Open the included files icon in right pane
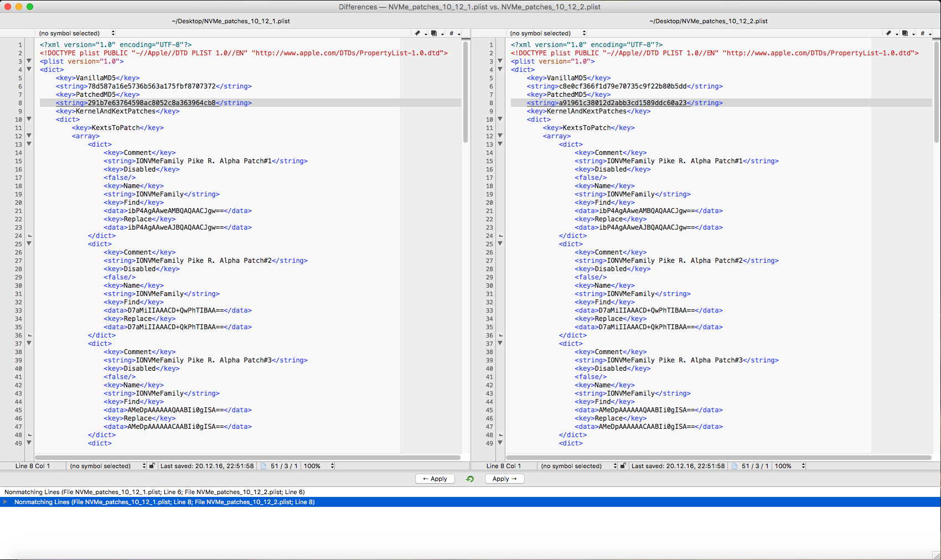This screenshot has height=560, width=941. click(x=905, y=33)
